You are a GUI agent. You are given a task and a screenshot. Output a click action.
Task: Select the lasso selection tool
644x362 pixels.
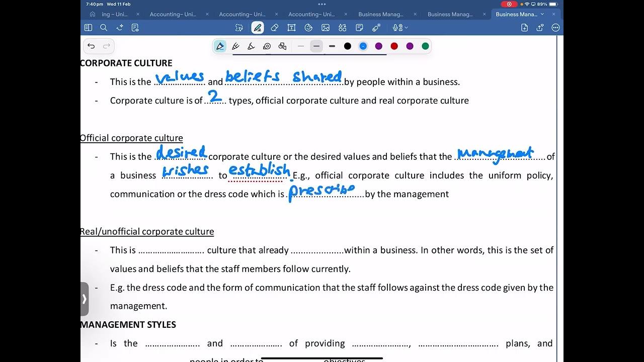pyautogui.click(x=239, y=28)
